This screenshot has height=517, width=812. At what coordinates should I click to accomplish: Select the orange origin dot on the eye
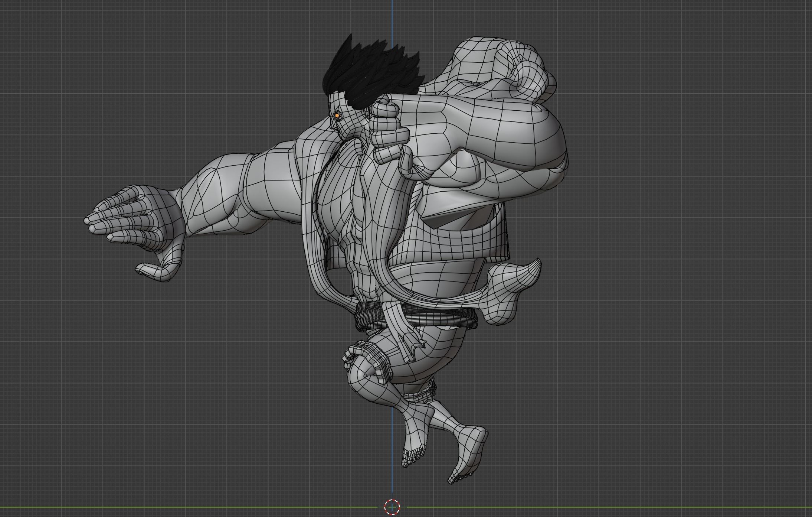coord(337,116)
